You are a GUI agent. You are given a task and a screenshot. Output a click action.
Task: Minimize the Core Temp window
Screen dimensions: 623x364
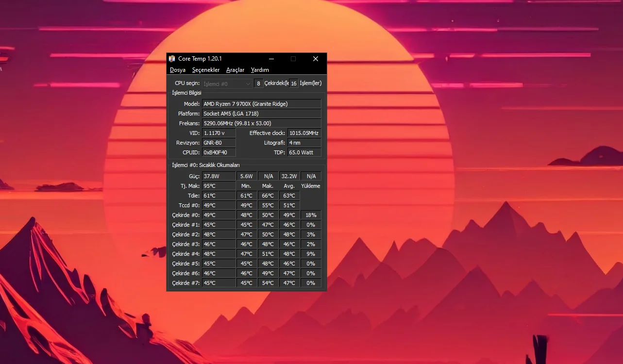[x=271, y=59]
